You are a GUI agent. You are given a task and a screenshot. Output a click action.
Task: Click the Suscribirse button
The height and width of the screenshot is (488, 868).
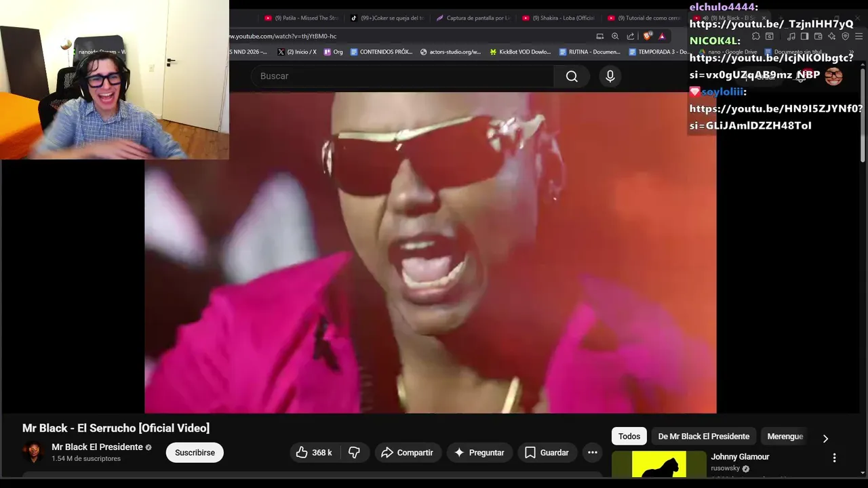[x=195, y=453]
